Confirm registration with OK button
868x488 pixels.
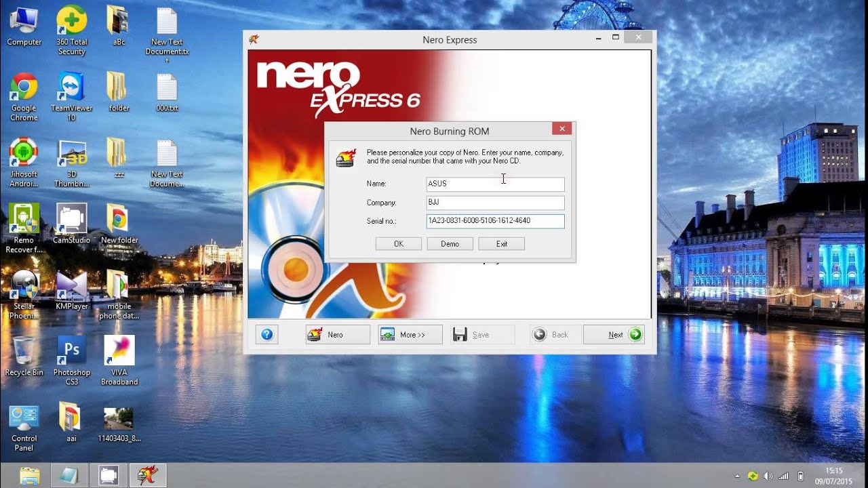coord(399,244)
